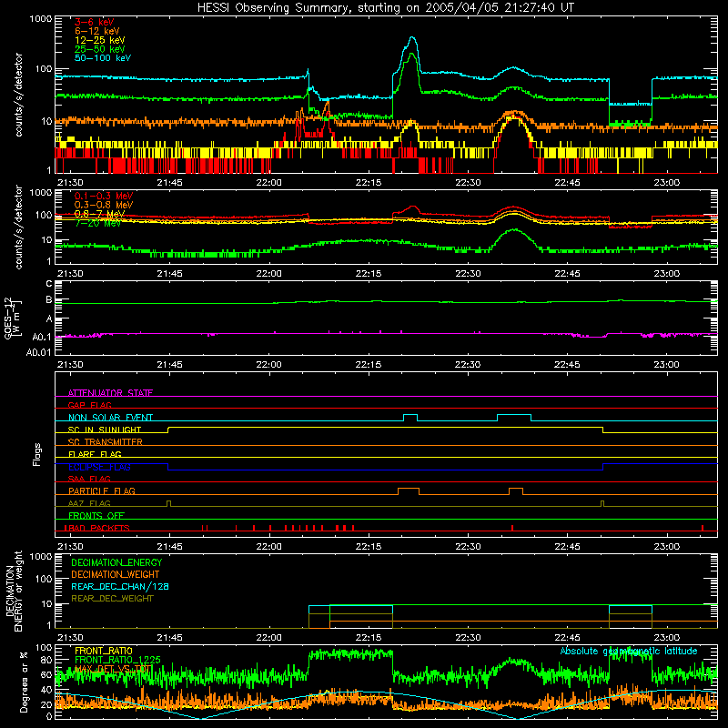Select the NON_SOLAR_EVENT flag label

tap(110, 418)
